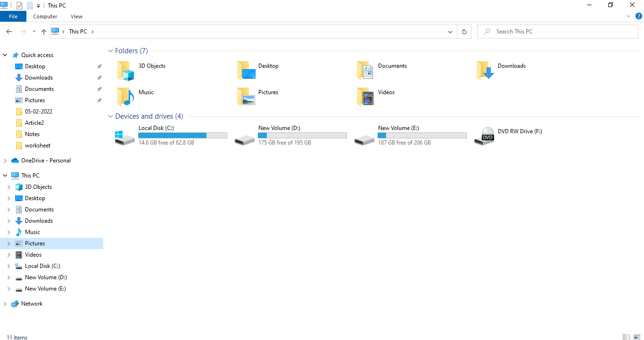The width and height of the screenshot is (644, 340).
Task: Unpin Pictures from Quick access
Action: (99, 100)
